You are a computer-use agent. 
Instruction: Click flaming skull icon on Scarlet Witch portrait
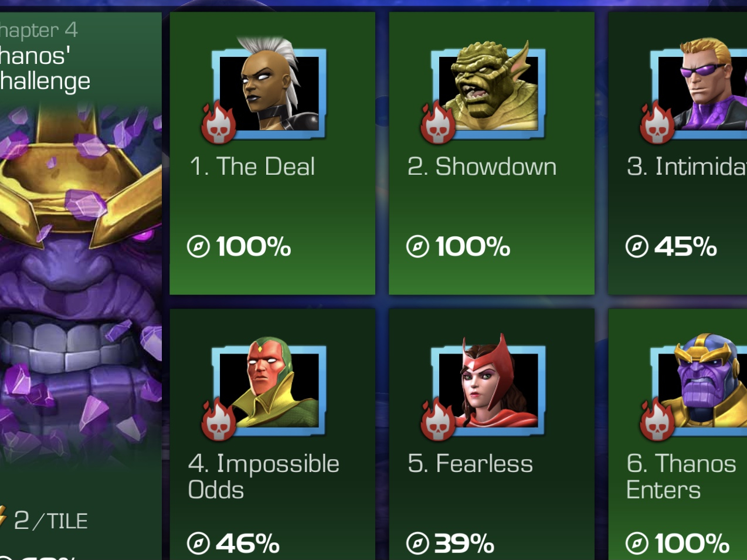pos(437,420)
